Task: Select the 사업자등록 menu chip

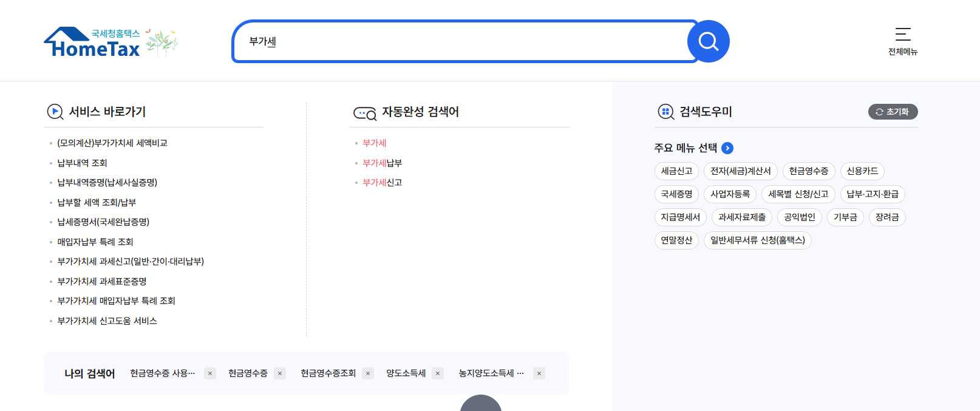Action: point(730,194)
